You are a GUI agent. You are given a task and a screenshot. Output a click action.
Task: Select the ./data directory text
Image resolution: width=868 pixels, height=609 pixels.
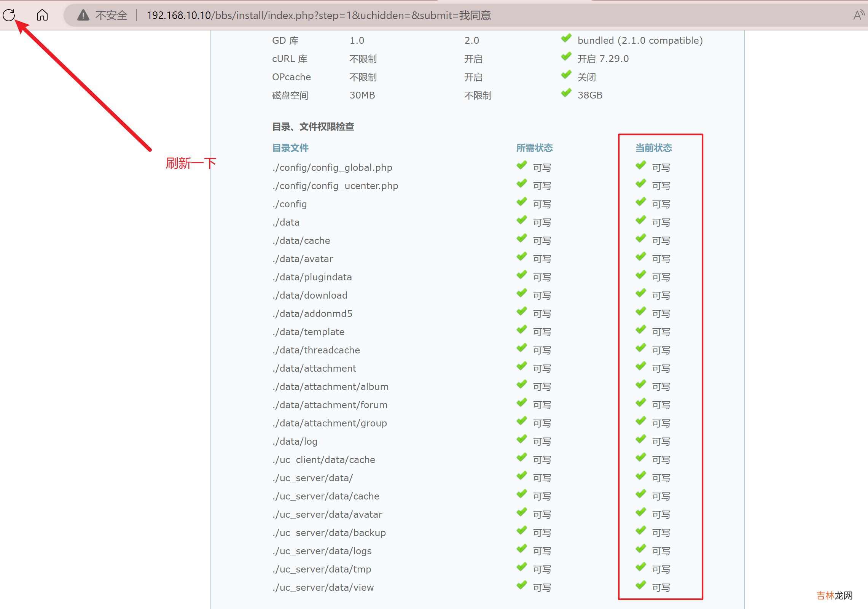[286, 223]
